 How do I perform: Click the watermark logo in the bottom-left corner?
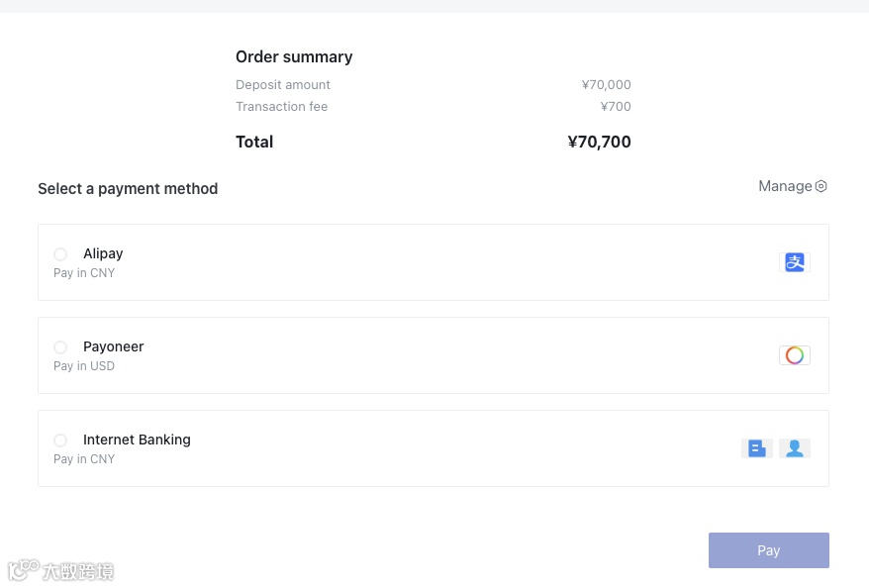pos(60,571)
